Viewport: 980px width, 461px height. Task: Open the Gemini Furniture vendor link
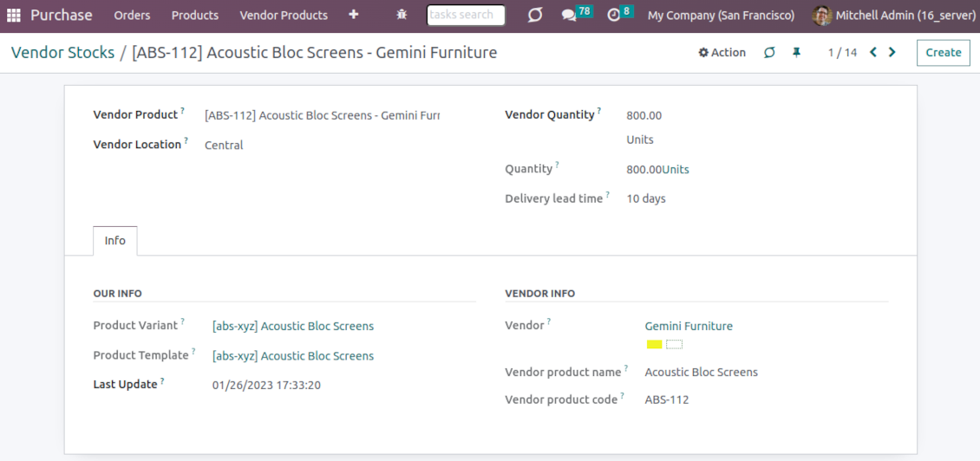click(689, 327)
